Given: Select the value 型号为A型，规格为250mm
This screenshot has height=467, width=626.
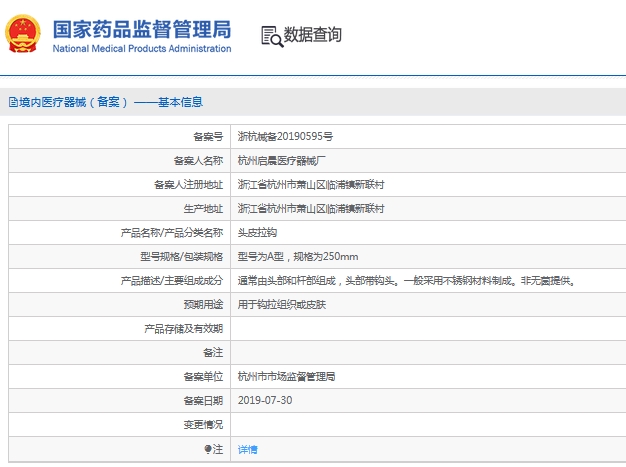Looking at the screenshot, I should coord(298,257).
